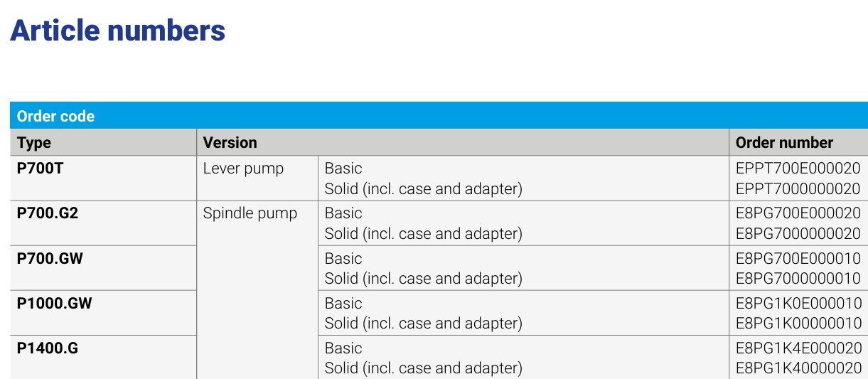The width and height of the screenshot is (868, 379).
Task: Click the P700.G2 type cell
Action: tap(47, 213)
